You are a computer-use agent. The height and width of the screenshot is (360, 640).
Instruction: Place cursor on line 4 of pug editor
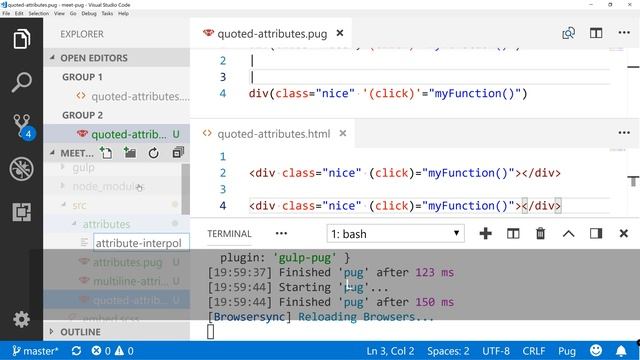[388, 93]
